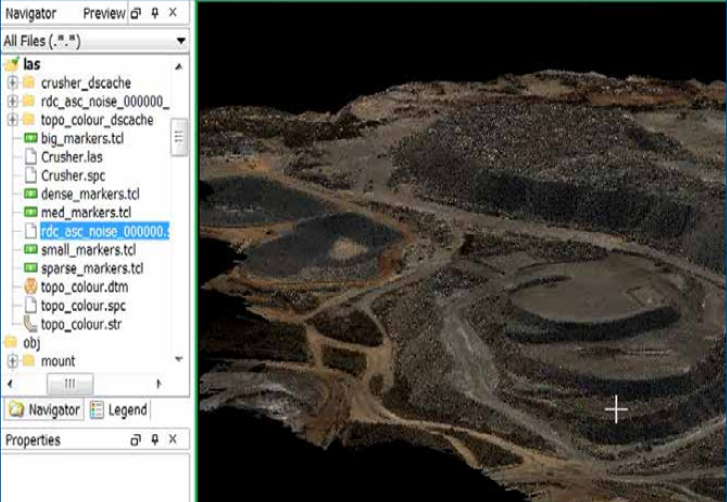Switch to the Legend tab

click(x=118, y=410)
